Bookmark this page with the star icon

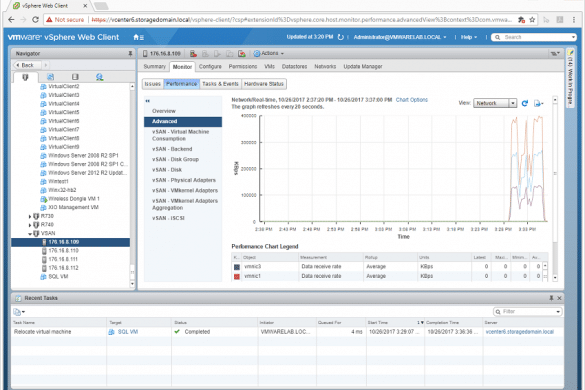tap(532, 19)
